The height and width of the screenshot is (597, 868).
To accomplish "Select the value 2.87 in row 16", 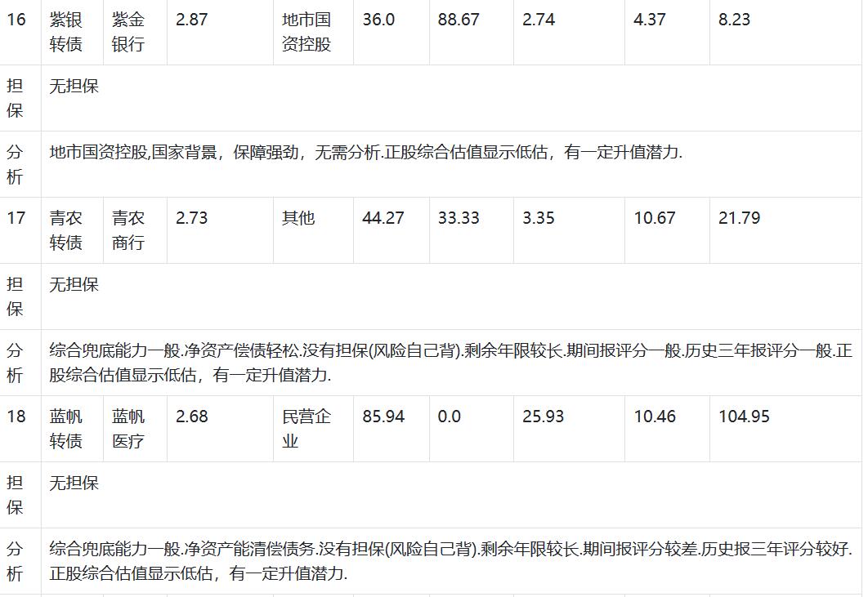I will click(x=191, y=20).
